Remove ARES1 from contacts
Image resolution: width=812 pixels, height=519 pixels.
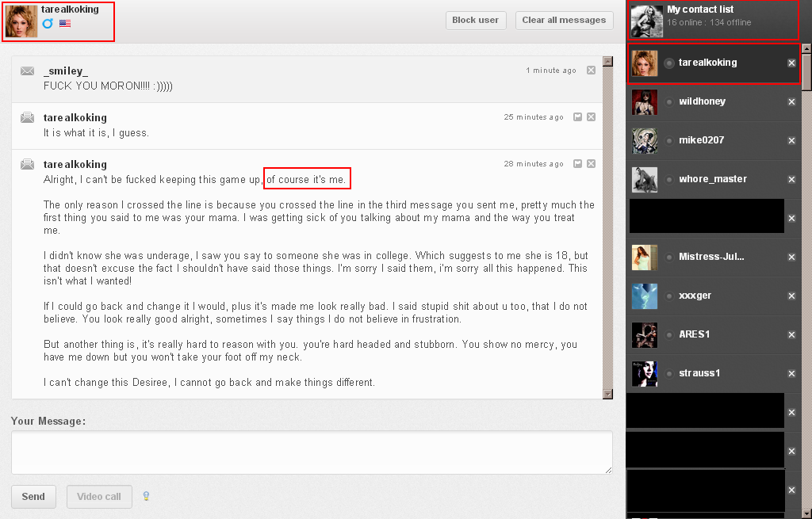[791, 335]
